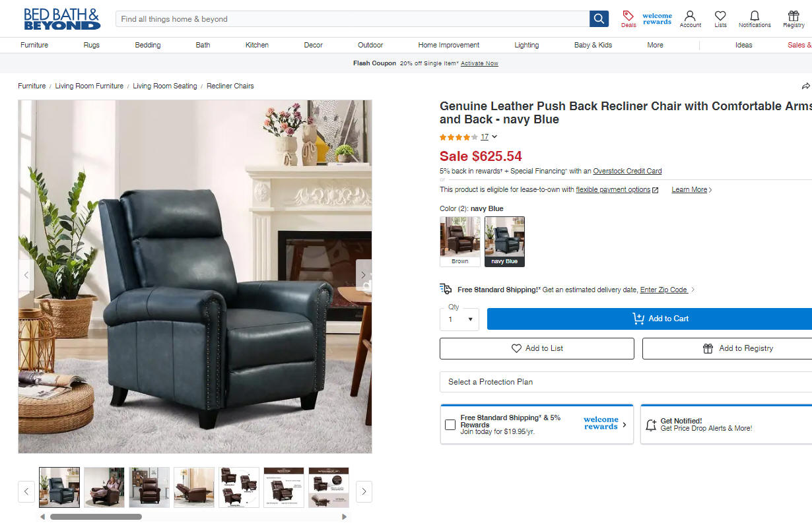This screenshot has width=812, height=529.
Task: Click the Enter Zip Code link
Action: pos(663,290)
